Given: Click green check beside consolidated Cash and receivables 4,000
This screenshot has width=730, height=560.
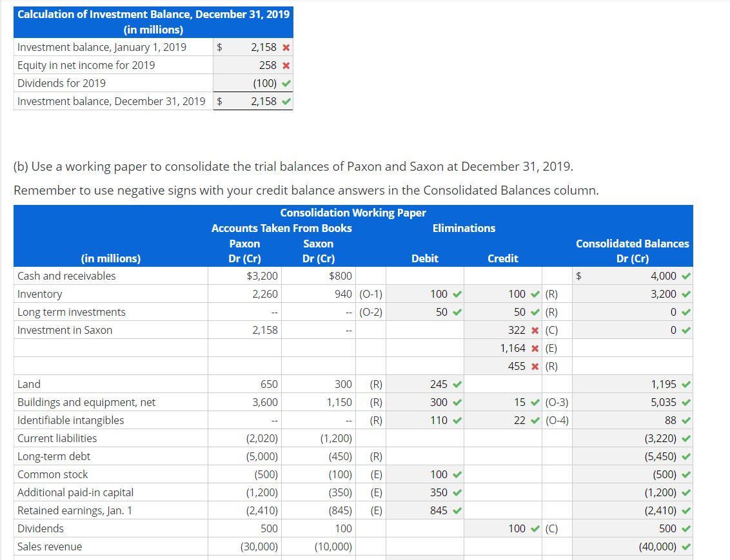Looking at the screenshot, I should pos(686,276).
